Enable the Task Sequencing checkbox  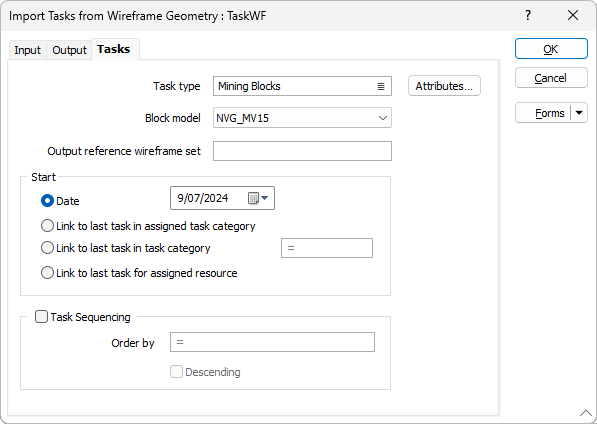click(41, 317)
